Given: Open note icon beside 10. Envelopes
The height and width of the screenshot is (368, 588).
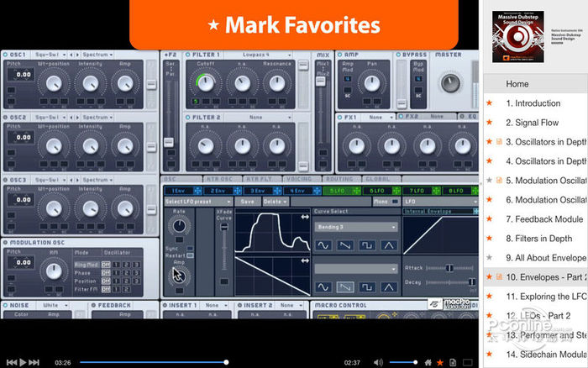Looking at the screenshot, I should coord(499,277).
